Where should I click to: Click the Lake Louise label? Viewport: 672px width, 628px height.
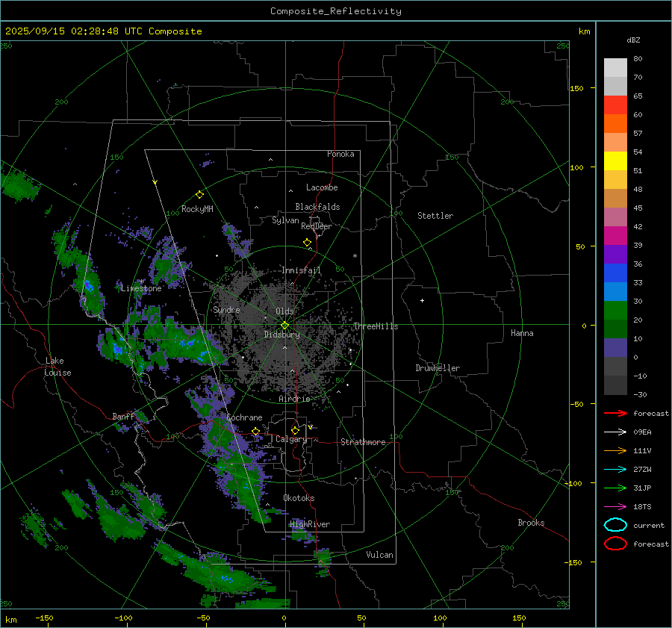tap(57, 367)
